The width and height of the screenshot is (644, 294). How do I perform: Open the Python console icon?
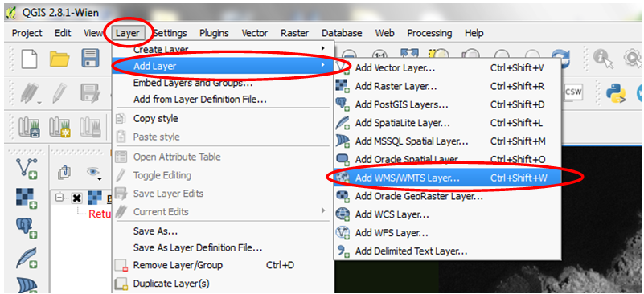pos(615,93)
